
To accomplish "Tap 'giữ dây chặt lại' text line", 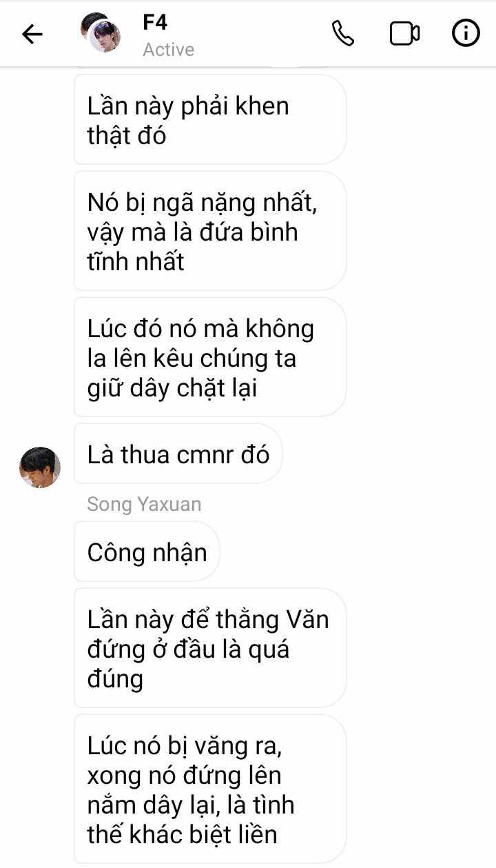I will [x=172, y=389].
